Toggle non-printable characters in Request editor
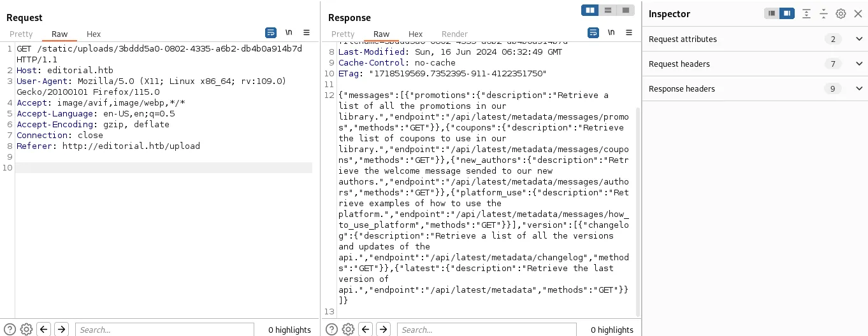Viewport: 868px width, 336px height. point(289,32)
